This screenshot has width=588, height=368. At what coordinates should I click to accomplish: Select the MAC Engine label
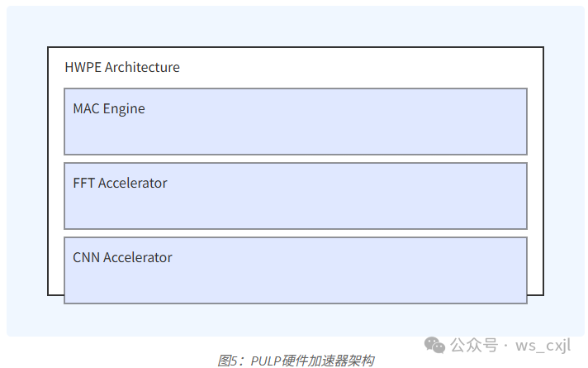(x=109, y=108)
